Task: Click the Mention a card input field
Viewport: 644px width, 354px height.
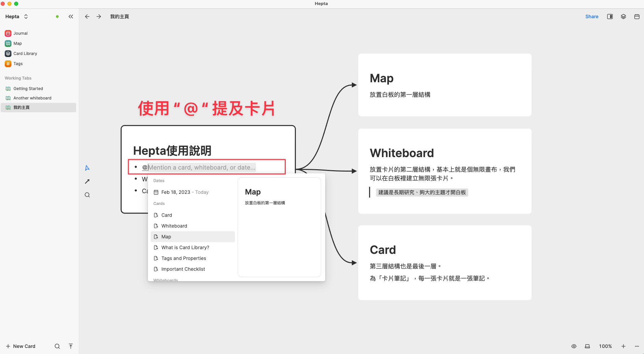Action: 202,167
